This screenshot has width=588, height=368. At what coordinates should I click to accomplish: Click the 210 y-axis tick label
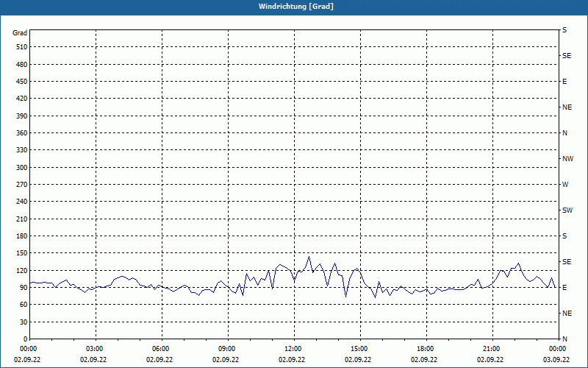tap(22, 219)
